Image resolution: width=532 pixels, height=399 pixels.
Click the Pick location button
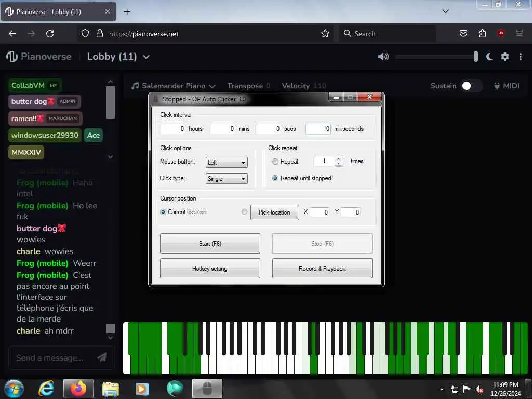274,212
